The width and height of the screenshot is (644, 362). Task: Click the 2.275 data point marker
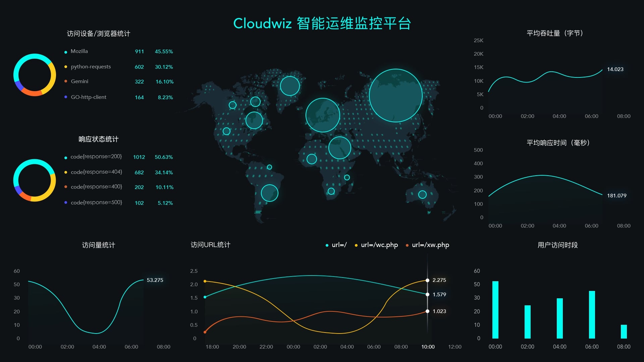(427, 280)
